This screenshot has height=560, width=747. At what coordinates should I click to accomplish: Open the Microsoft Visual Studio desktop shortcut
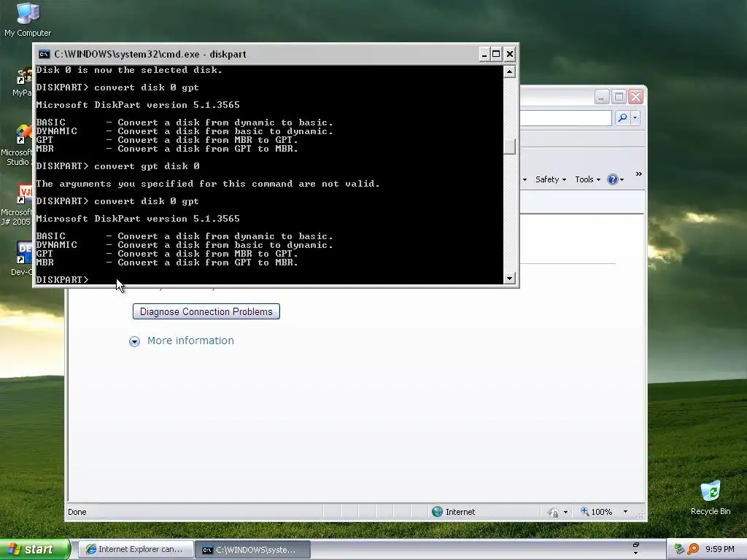[18, 145]
